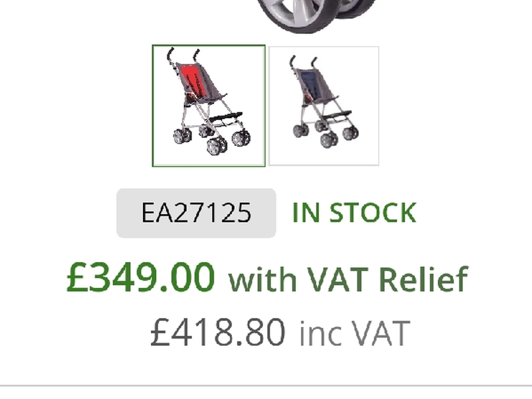Click the handles of the red stroller
This screenshot has height=399, width=532.
click(x=183, y=55)
